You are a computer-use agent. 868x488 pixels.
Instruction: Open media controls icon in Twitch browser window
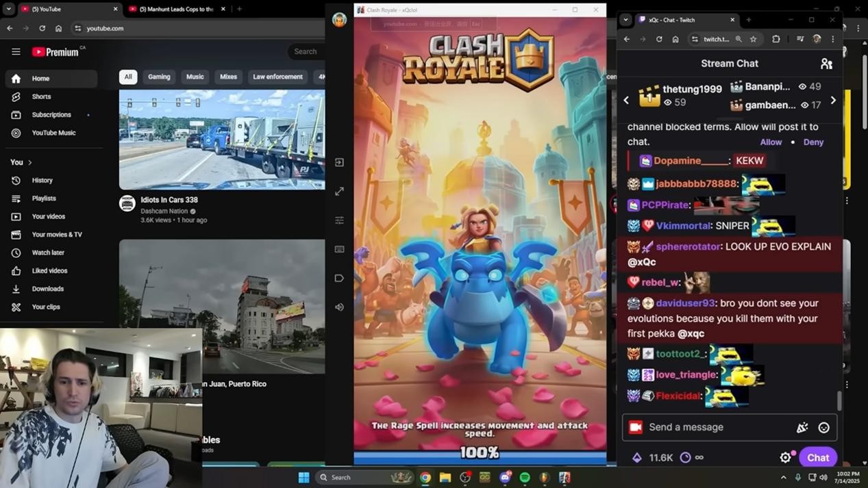point(799,40)
